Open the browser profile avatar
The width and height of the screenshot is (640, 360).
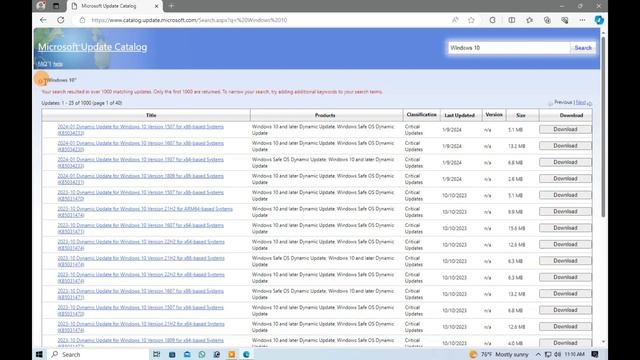(x=41, y=6)
